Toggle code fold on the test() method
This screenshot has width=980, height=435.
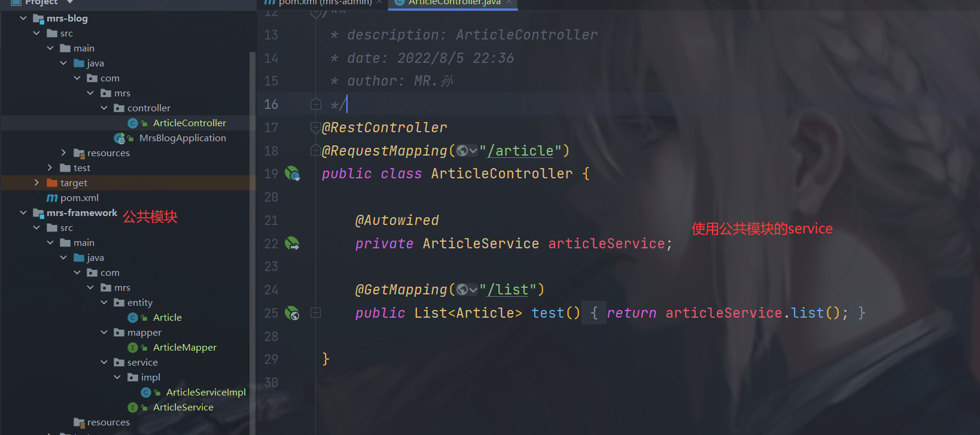(315, 313)
